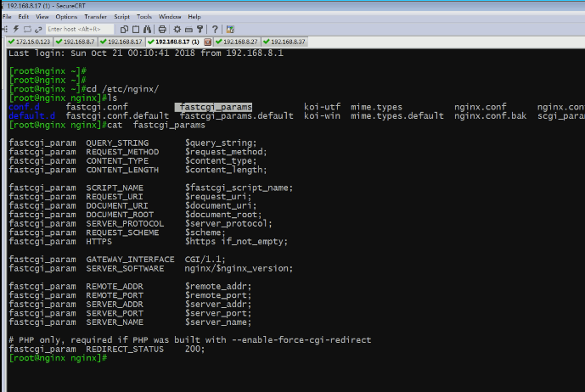Click the Public Key Assistant key icon

[x=200, y=29]
